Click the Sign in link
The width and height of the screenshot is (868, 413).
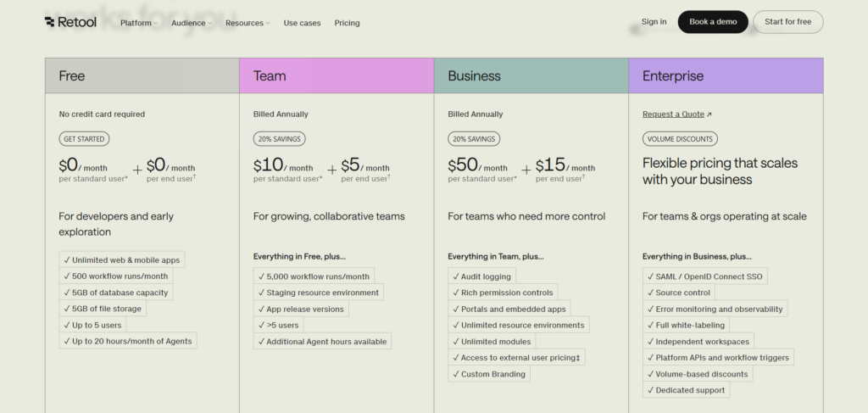pos(654,22)
